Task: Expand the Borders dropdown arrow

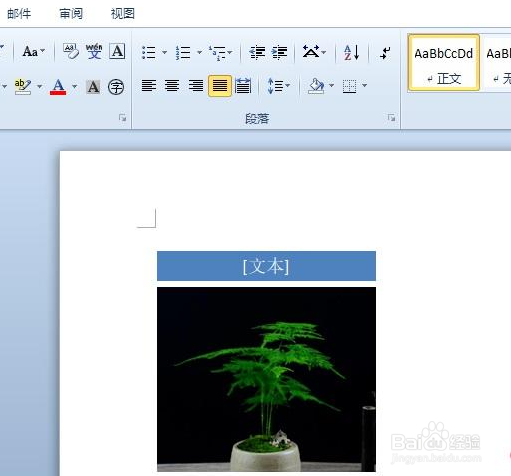Action: coord(364,86)
